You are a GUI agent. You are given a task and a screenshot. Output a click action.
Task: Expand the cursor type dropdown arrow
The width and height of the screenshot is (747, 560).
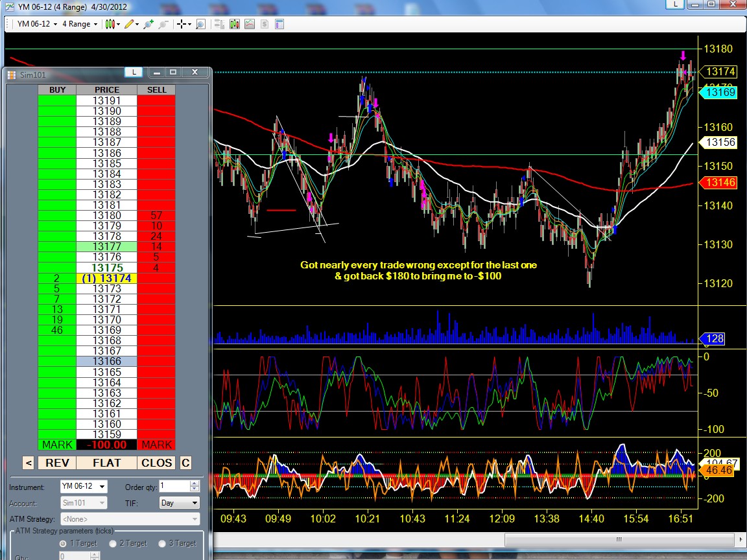(189, 24)
